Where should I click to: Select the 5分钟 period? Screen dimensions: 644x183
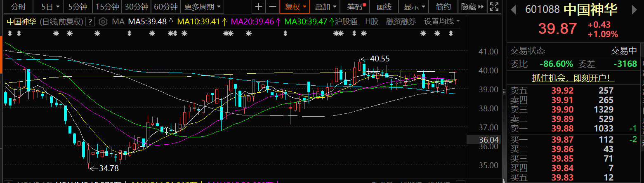pos(78,7)
